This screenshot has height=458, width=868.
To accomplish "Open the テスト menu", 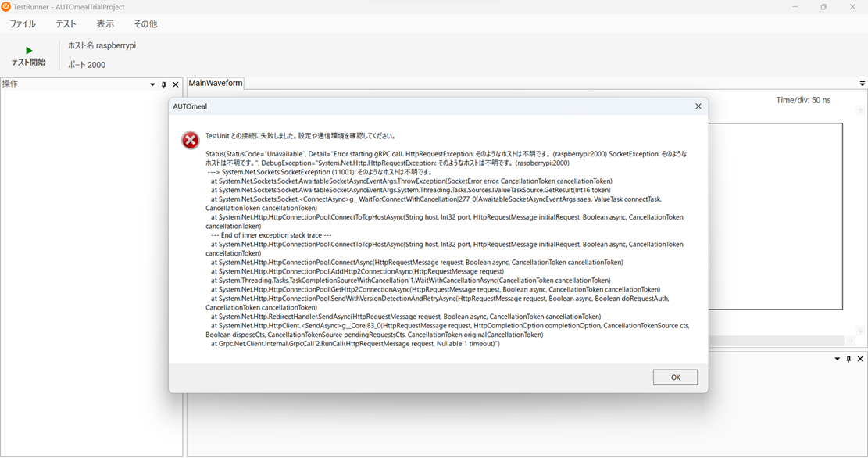I will (66, 24).
